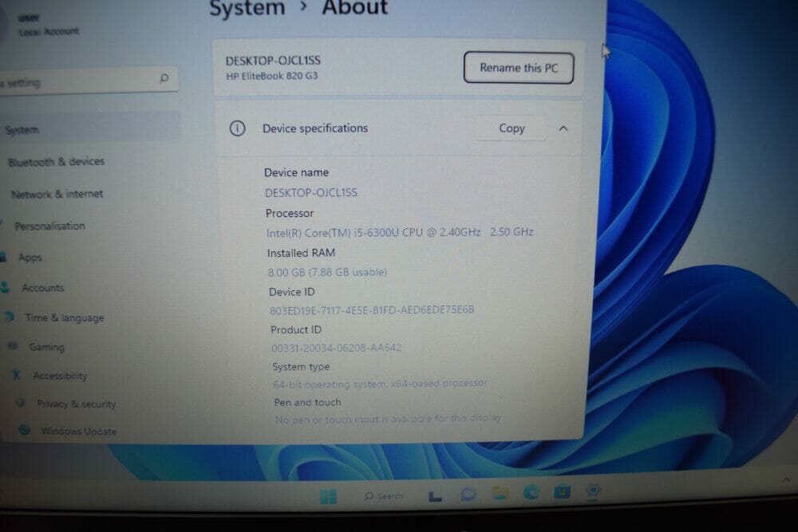Click the Gaming controller icon

13,346
